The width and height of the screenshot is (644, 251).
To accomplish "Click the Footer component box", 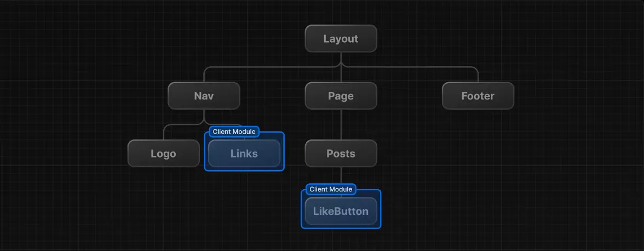I will pyautogui.click(x=478, y=96).
